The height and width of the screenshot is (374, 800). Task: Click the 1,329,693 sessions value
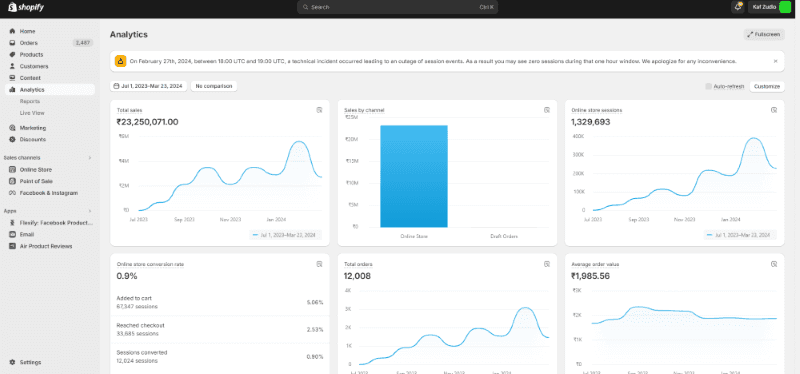click(590, 122)
